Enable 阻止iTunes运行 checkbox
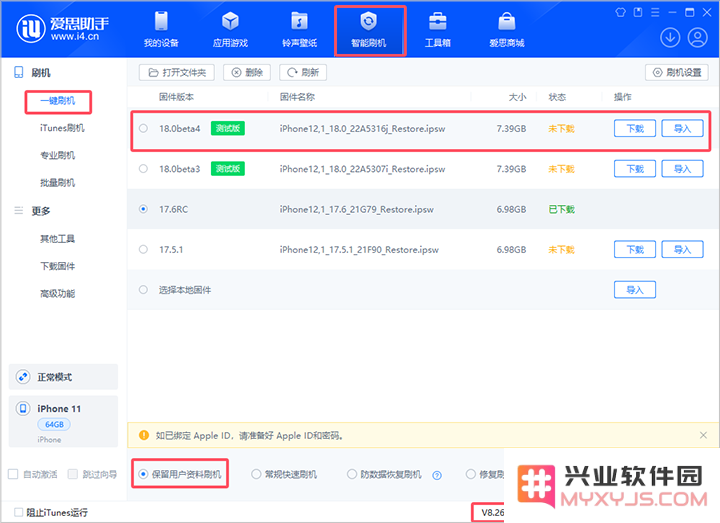This screenshot has width=720, height=523. 19,512
